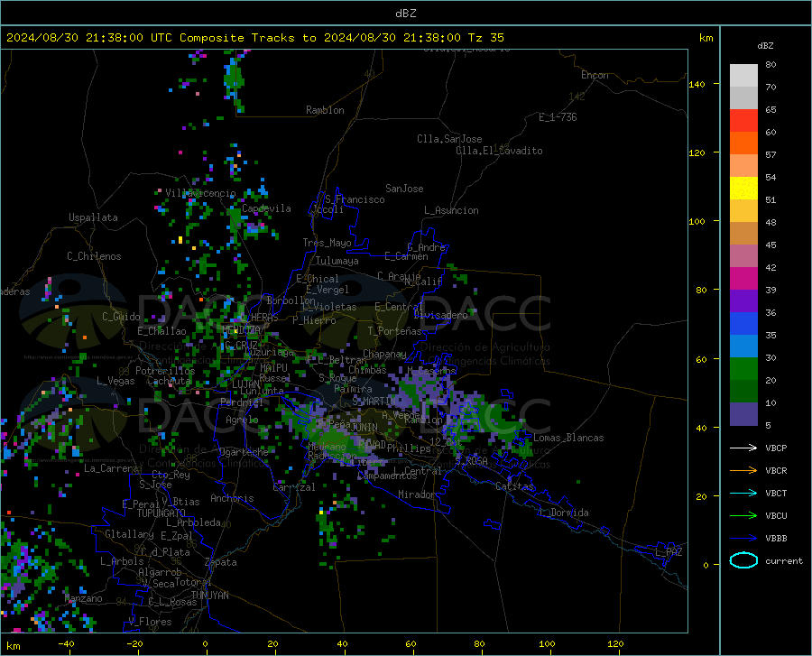Select the red 65 dBZ swatch

[x=743, y=121]
